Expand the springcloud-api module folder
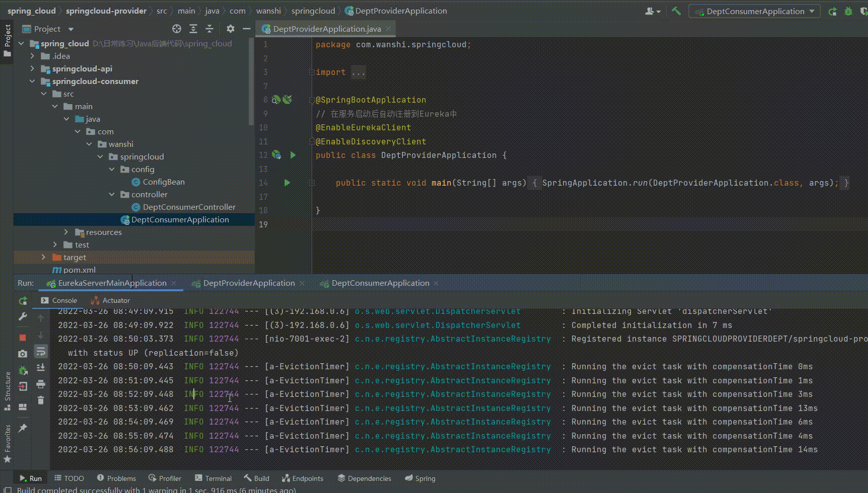The width and height of the screenshot is (868, 493). pyautogui.click(x=32, y=69)
